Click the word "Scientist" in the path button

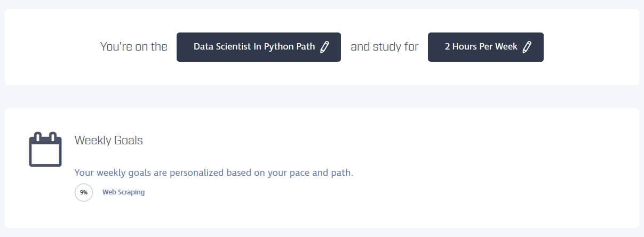232,47
